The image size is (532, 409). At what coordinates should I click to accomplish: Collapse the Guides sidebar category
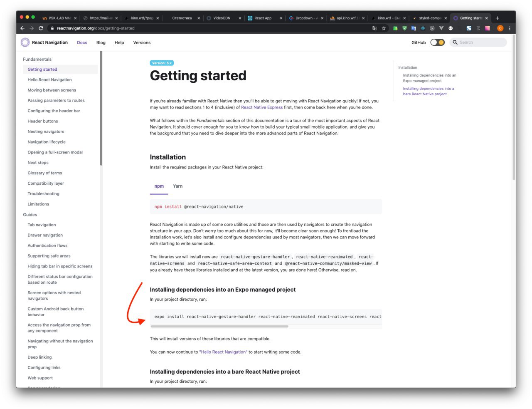click(x=30, y=215)
